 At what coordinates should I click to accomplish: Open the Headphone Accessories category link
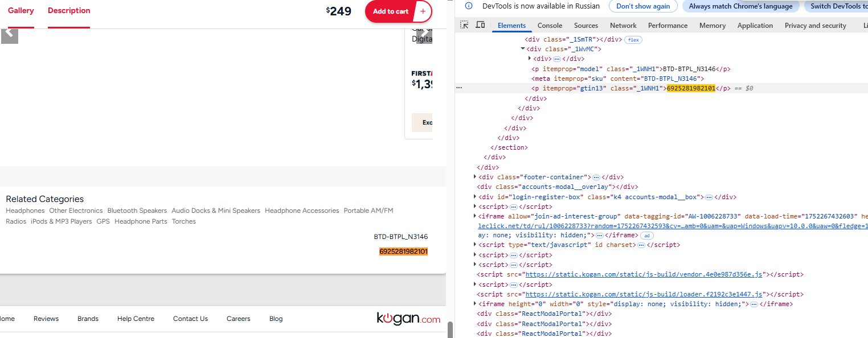[302, 211]
